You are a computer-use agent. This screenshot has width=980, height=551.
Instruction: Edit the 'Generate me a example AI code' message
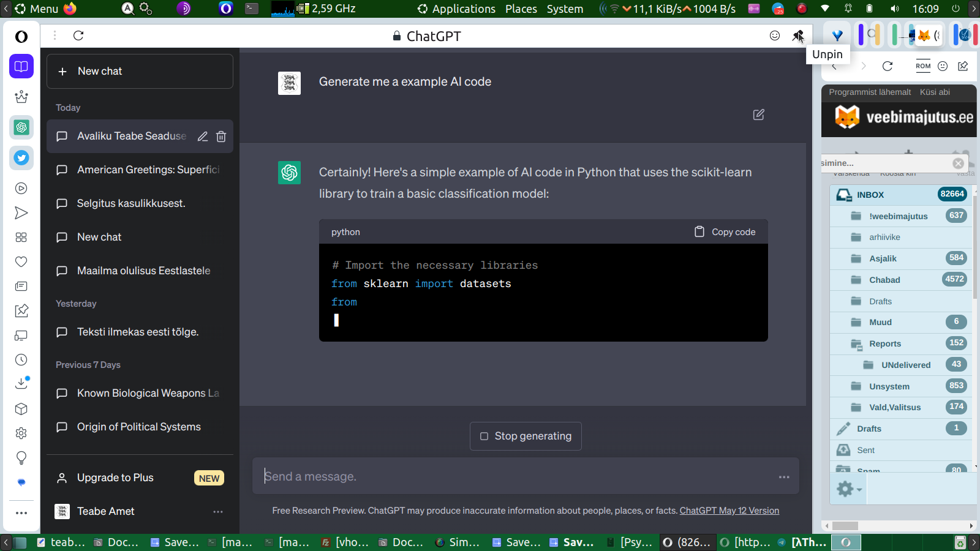tap(758, 114)
